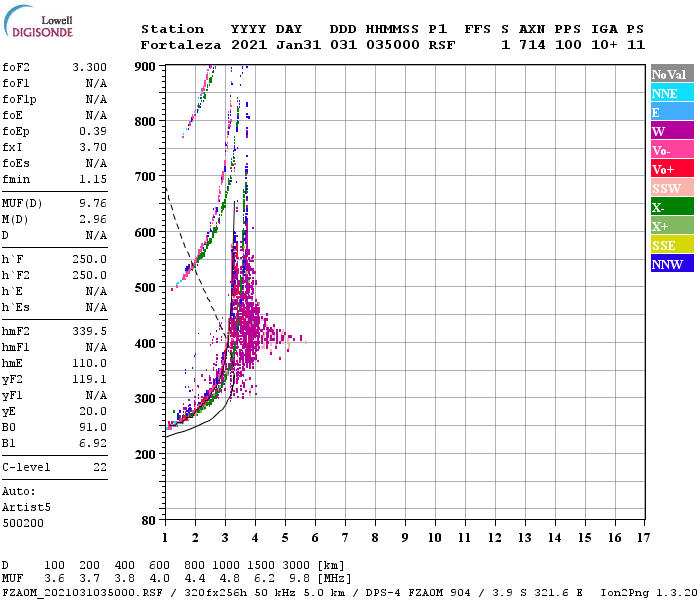Click the fmin value 1.15
The image size is (700, 600).
pos(93,179)
